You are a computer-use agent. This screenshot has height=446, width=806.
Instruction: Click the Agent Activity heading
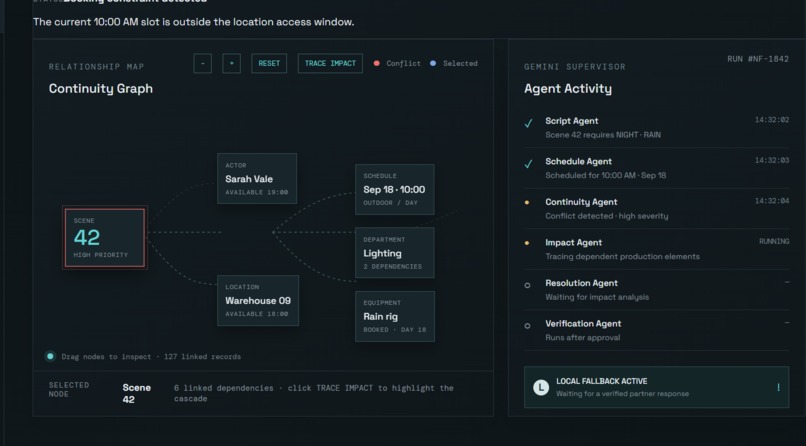(568, 89)
